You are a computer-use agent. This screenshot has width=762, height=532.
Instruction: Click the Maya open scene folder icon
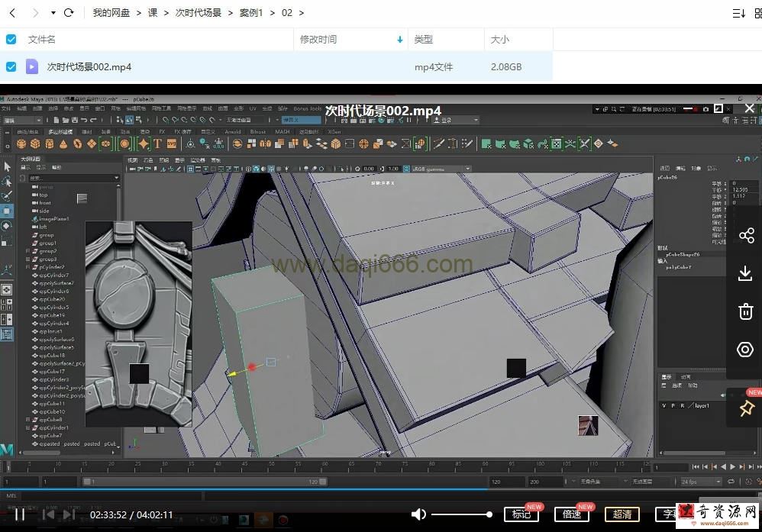click(x=66, y=120)
